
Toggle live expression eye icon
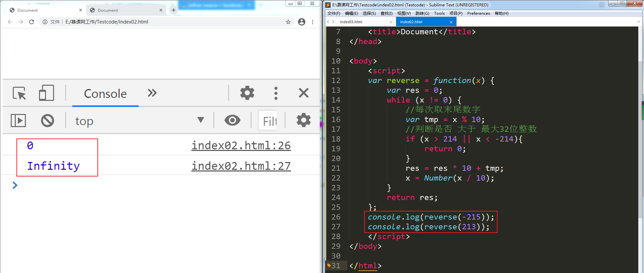tap(232, 120)
